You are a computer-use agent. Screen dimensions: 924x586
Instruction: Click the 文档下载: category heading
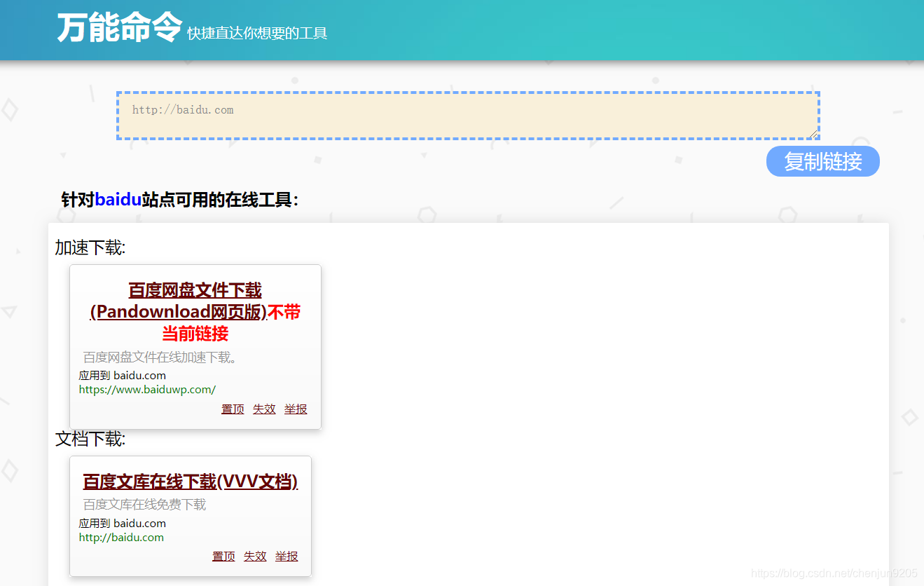click(90, 440)
